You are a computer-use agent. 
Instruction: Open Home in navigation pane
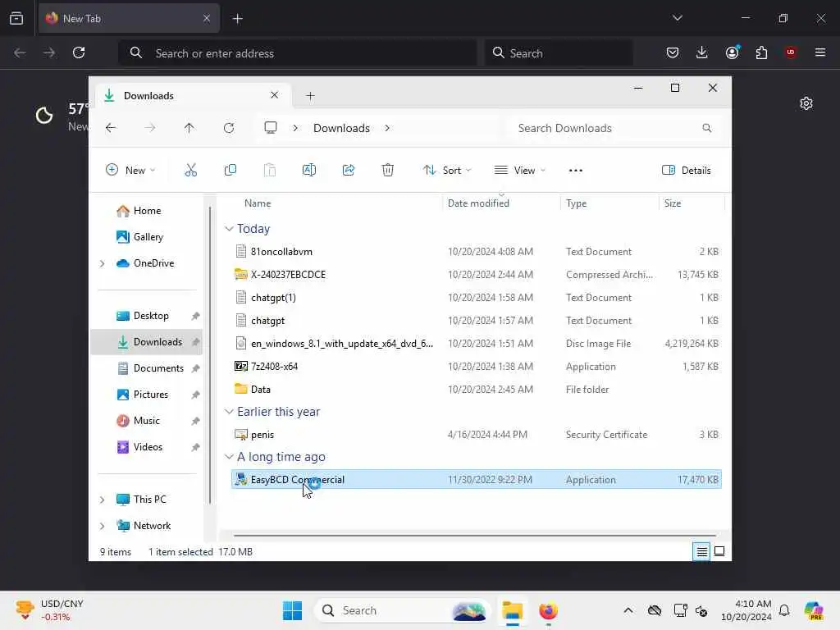click(147, 211)
